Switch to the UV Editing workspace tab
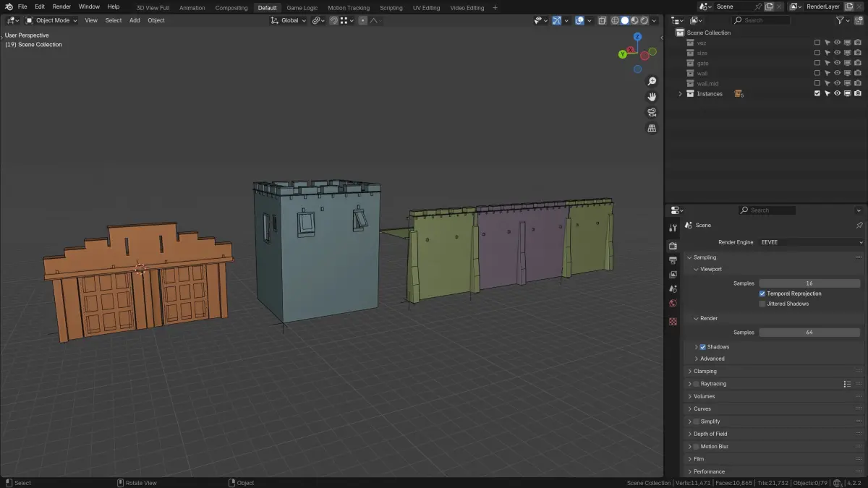 (x=426, y=8)
